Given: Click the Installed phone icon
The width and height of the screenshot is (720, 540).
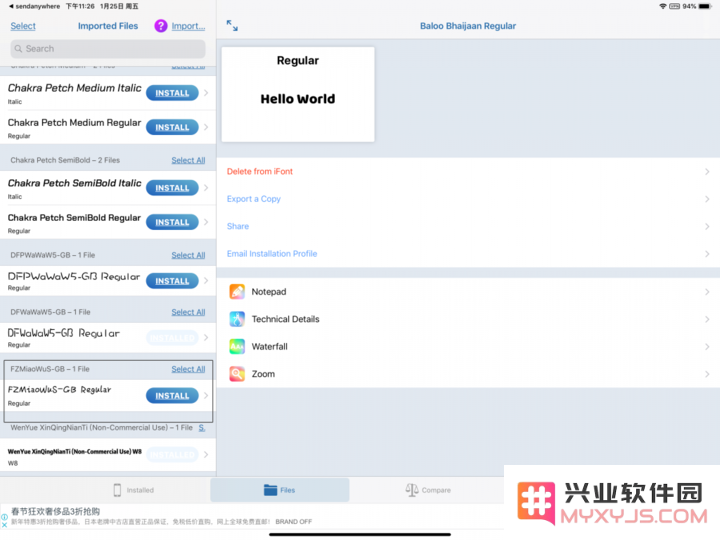Looking at the screenshot, I should pyautogui.click(x=118, y=490).
